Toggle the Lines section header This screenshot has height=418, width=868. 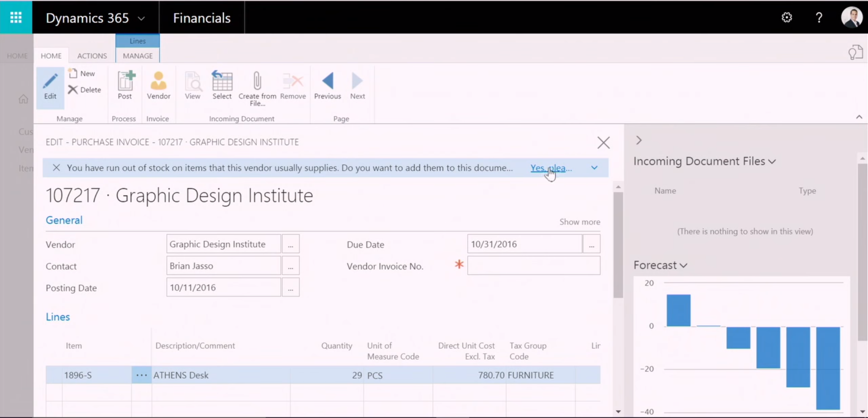58,317
